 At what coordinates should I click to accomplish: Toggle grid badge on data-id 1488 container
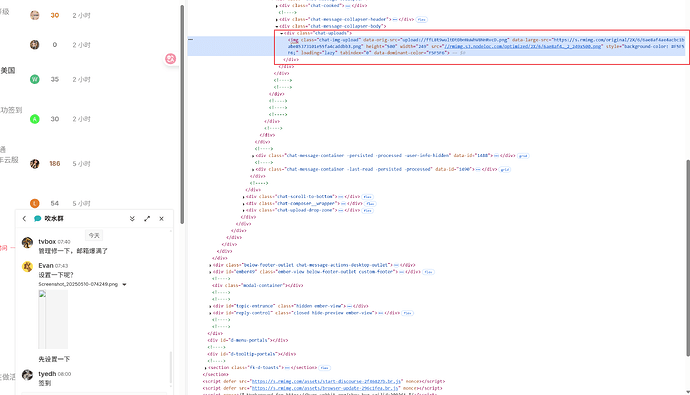[523, 156]
